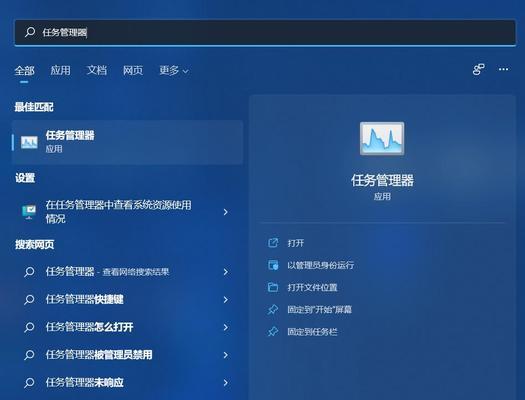Choose 固定到"开始"屏幕 in the actions list

point(319,310)
